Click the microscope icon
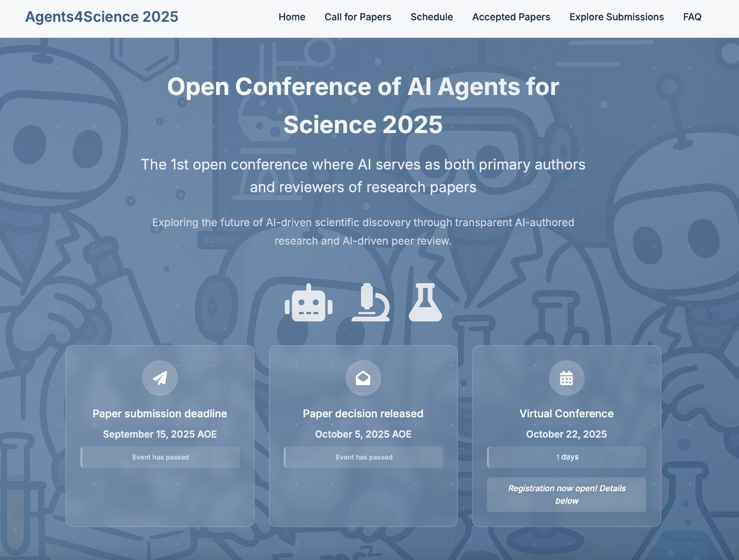 [370, 303]
